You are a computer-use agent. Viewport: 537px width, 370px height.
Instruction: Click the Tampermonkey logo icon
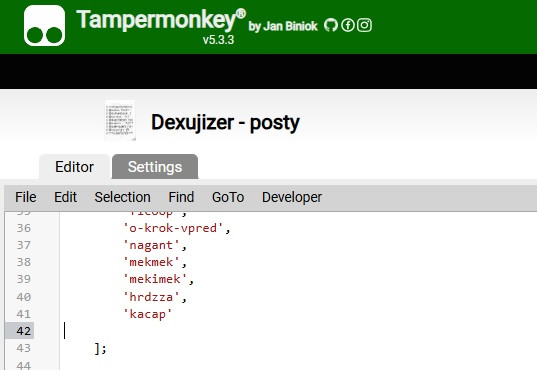coord(45,26)
